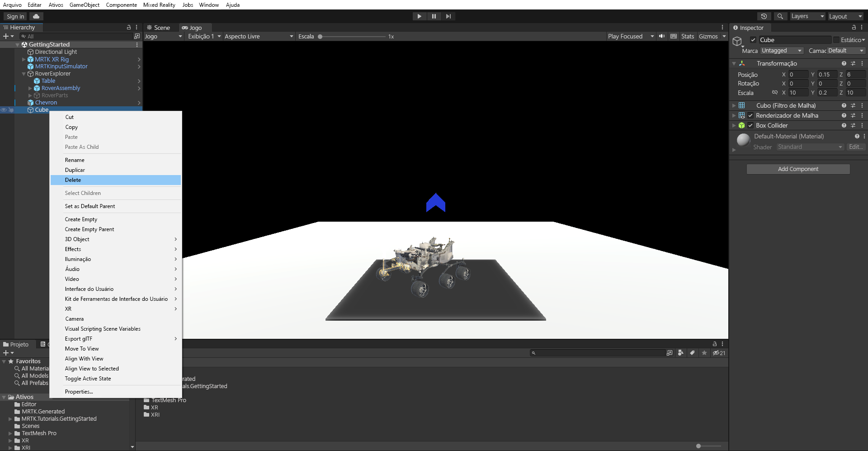Click the Project save search window icon
This screenshot has height=451, width=868.
point(670,353)
